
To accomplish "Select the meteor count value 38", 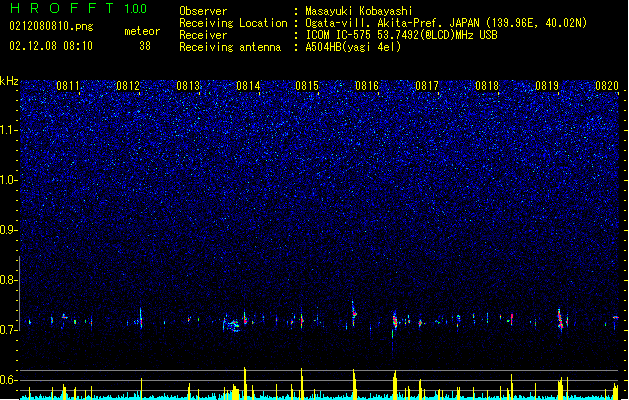I will 145,46.
